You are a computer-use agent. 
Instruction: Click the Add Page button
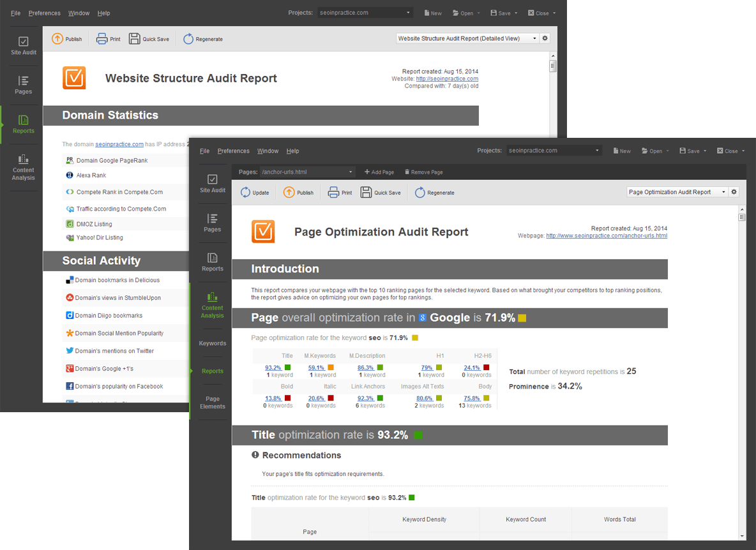point(379,172)
